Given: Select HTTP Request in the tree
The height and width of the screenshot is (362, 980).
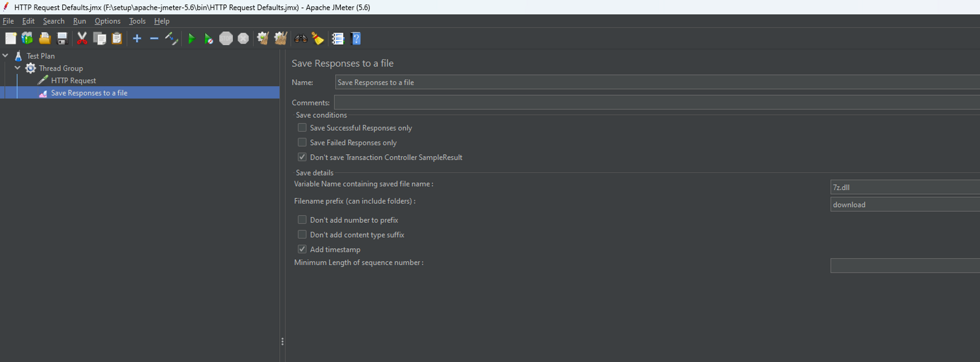Looking at the screenshot, I should [73, 80].
